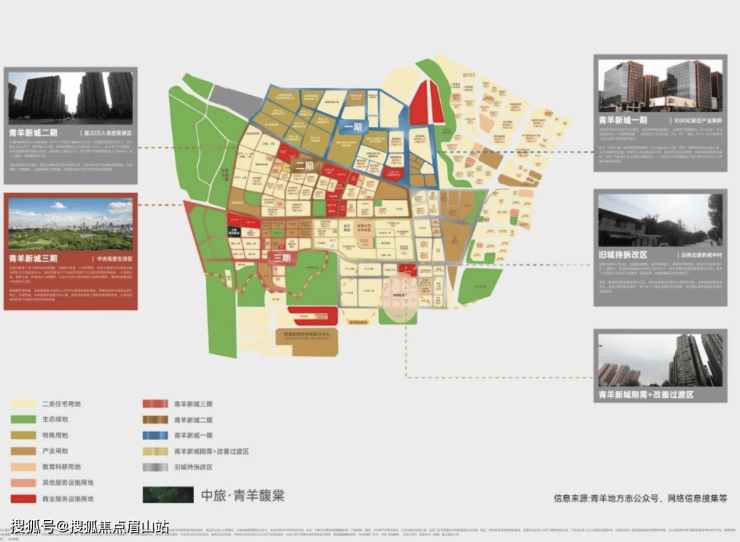Click the 信息来源 source text
Viewport: 740px width, 542px height.
[640, 497]
